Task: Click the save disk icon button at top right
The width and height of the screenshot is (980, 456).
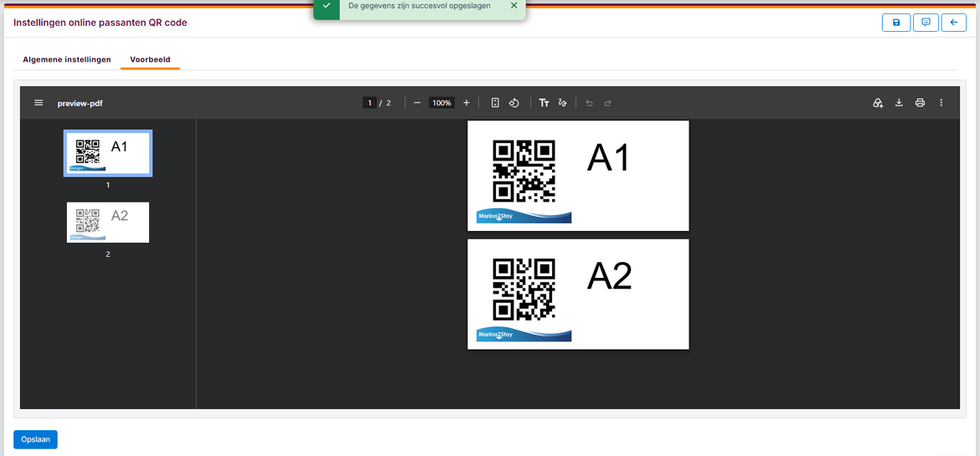Action: point(896,23)
